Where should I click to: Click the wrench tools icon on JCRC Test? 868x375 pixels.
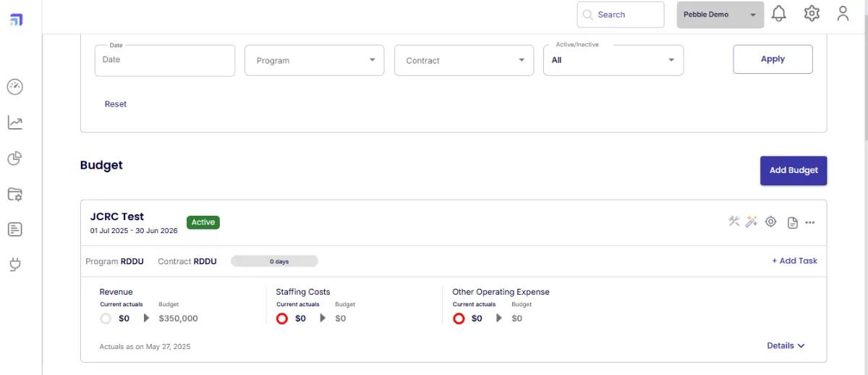pyautogui.click(x=734, y=222)
